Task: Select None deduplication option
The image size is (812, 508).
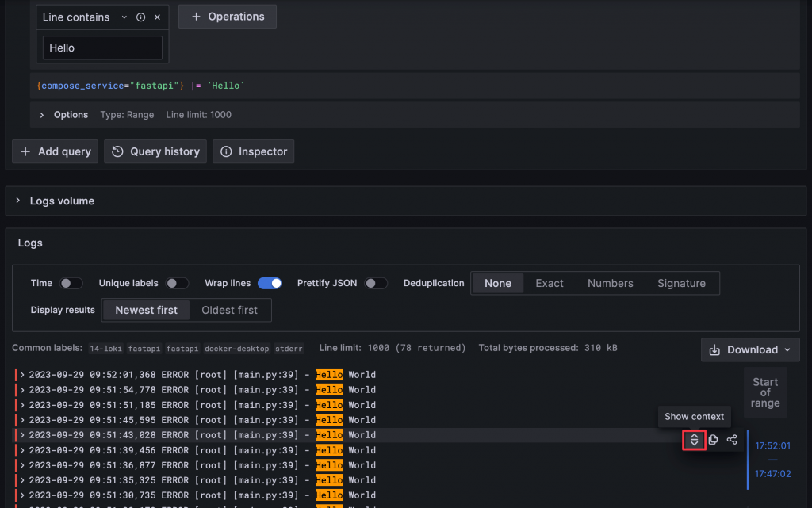Action: 498,284
